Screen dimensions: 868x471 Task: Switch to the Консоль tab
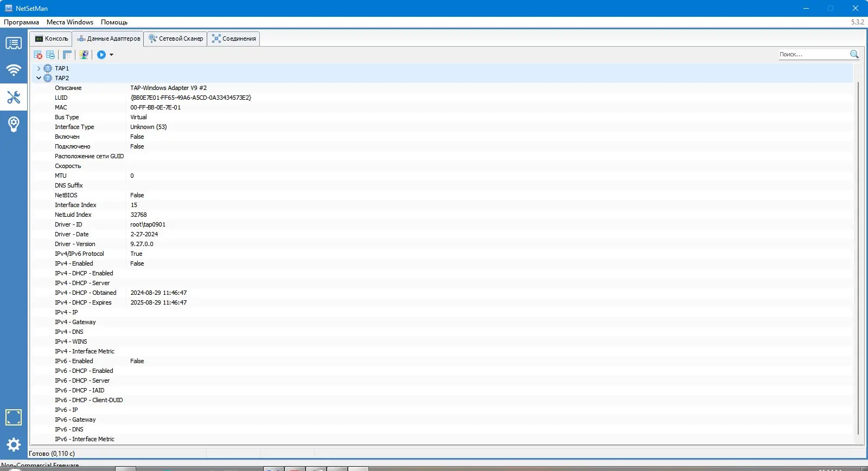[52, 38]
